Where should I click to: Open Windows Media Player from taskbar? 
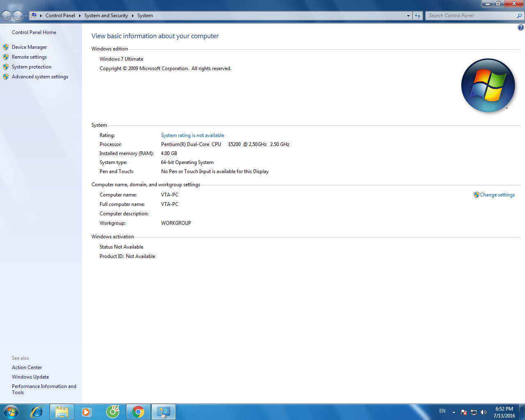tap(87, 412)
